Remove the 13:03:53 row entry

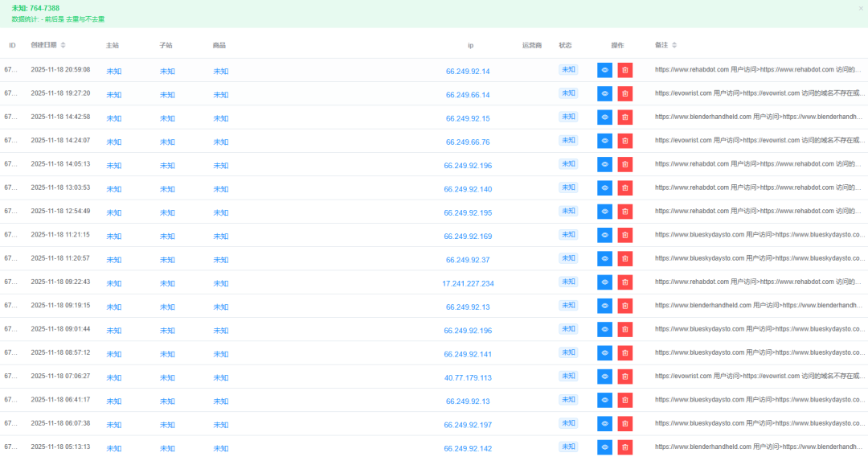click(625, 187)
